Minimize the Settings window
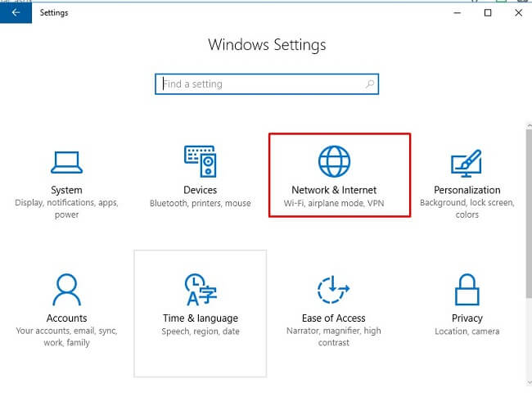532x397 pixels. [x=458, y=13]
